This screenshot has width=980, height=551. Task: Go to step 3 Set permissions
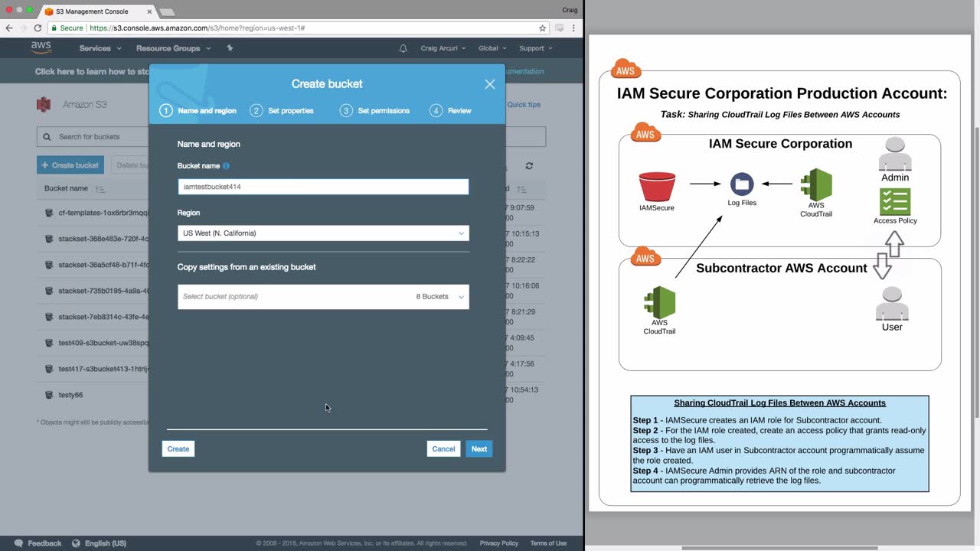(x=374, y=111)
